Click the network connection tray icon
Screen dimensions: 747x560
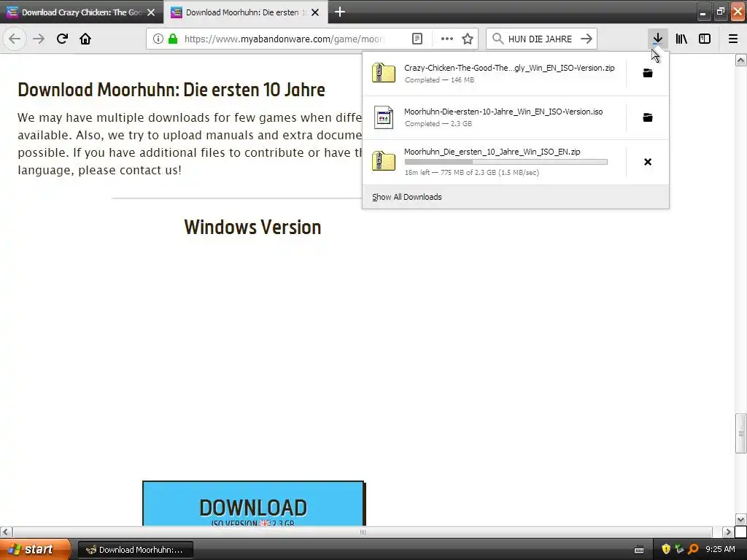click(679, 549)
